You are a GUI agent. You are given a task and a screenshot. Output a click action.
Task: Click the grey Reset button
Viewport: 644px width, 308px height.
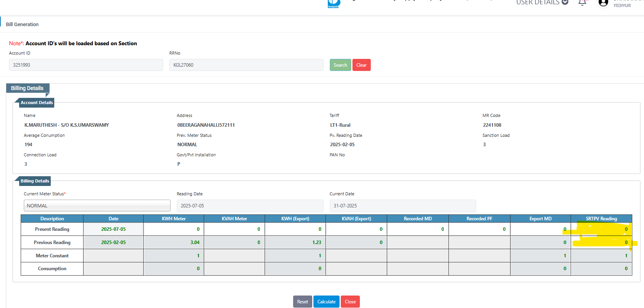click(302, 301)
